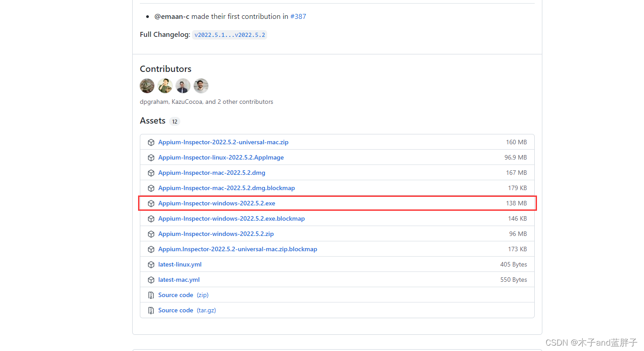Click zip file icon beside Source code (zip)
Image resolution: width=644 pixels, height=351 pixels.
pos(151,295)
